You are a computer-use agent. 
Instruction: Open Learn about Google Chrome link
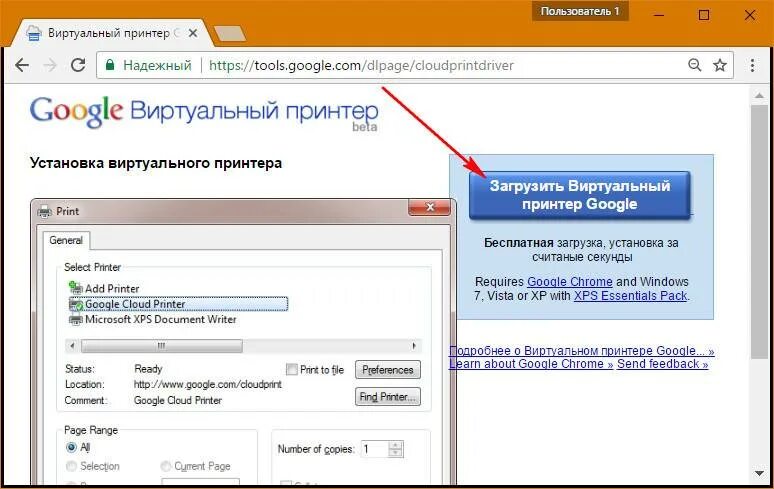[531, 364]
